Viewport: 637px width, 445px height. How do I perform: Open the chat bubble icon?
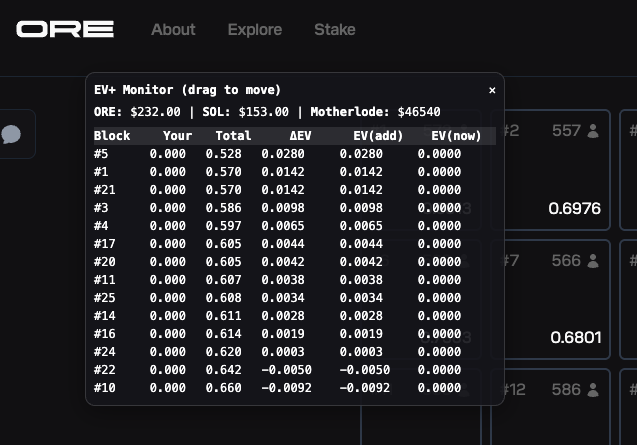pos(11,134)
